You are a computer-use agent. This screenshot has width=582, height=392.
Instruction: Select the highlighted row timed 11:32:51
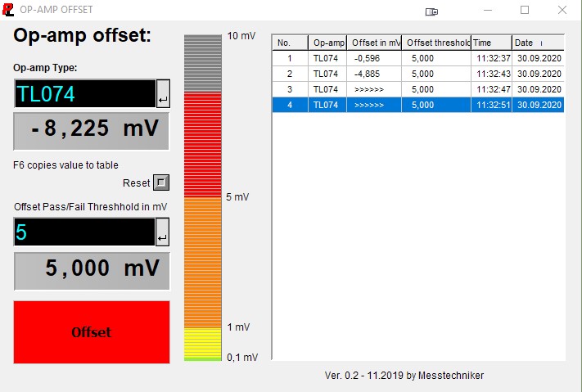click(418, 105)
